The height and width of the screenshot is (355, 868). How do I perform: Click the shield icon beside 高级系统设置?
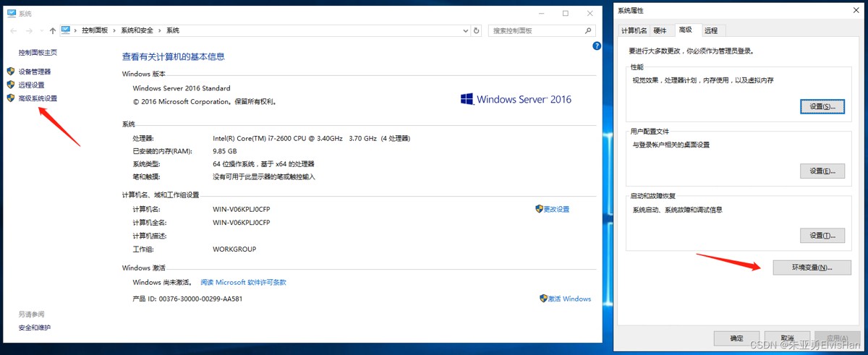point(11,98)
